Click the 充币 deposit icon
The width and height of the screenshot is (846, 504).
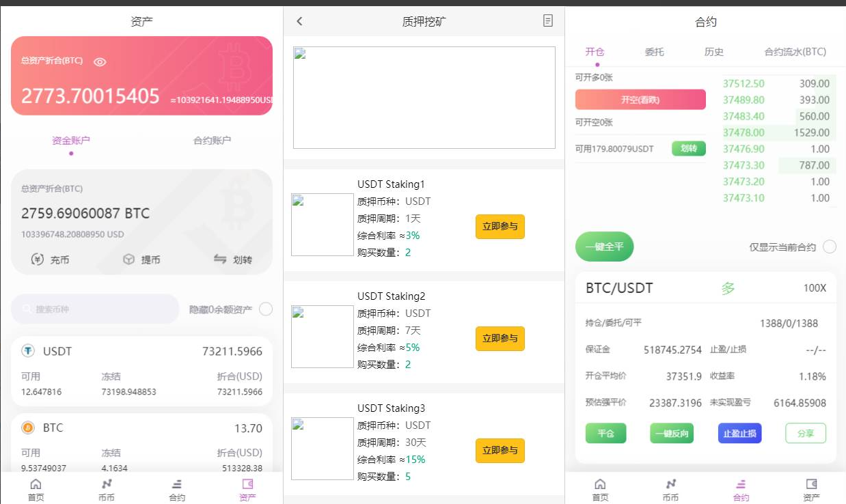click(x=38, y=260)
